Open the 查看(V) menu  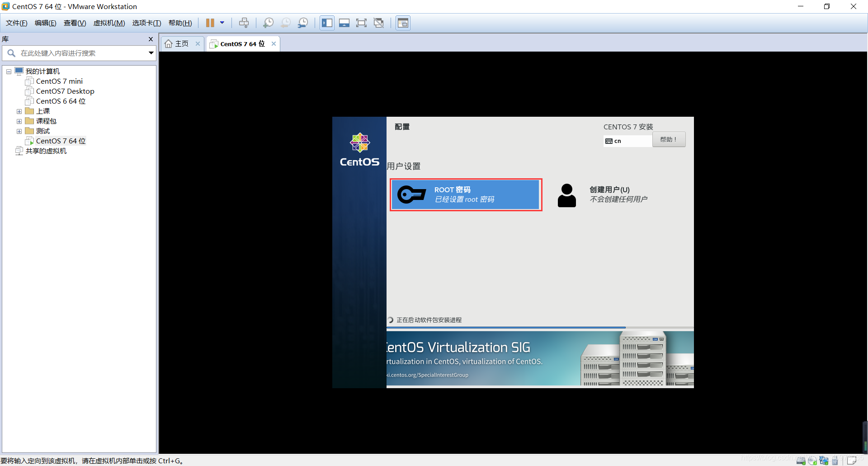(75, 23)
